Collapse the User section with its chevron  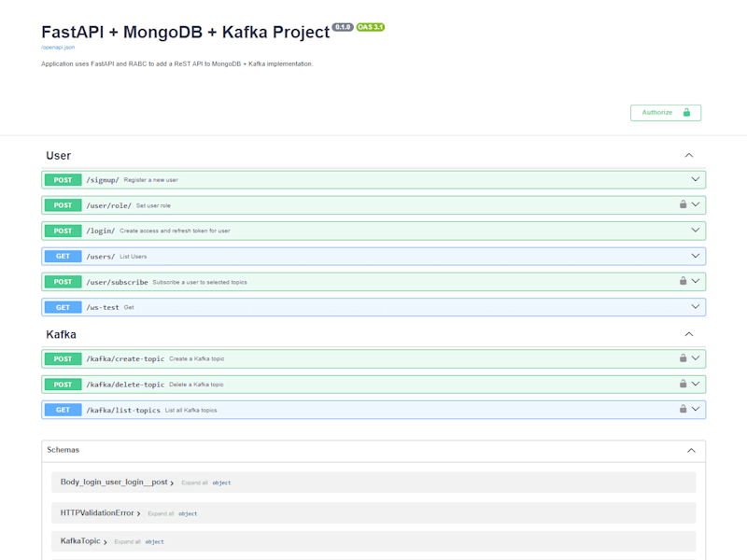[x=689, y=155]
